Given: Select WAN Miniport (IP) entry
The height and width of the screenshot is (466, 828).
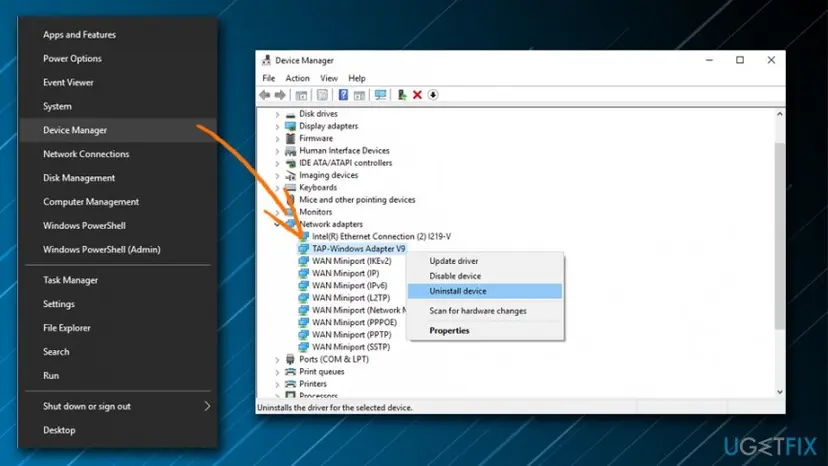Looking at the screenshot, I should click(x=345, y=274).
